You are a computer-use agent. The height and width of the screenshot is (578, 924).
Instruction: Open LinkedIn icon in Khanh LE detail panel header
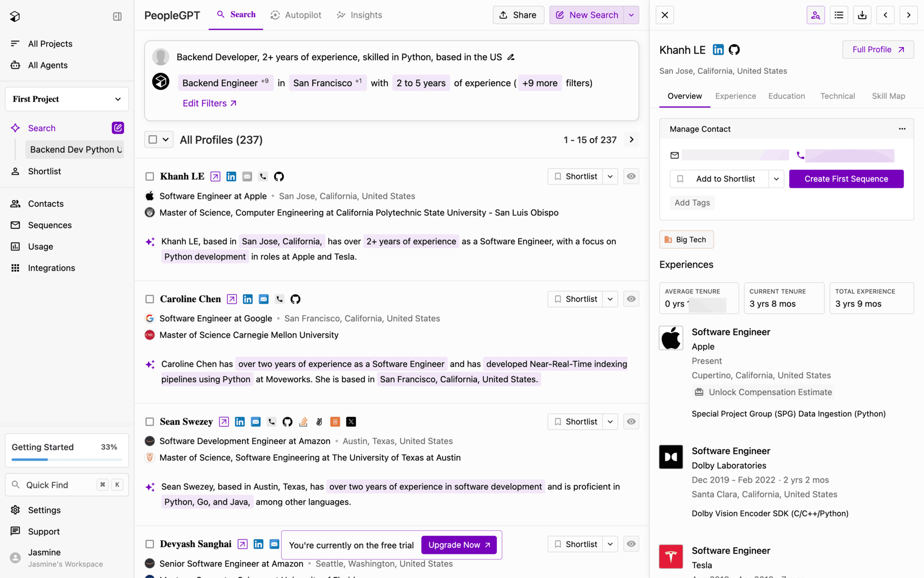(x=718, y=50)
